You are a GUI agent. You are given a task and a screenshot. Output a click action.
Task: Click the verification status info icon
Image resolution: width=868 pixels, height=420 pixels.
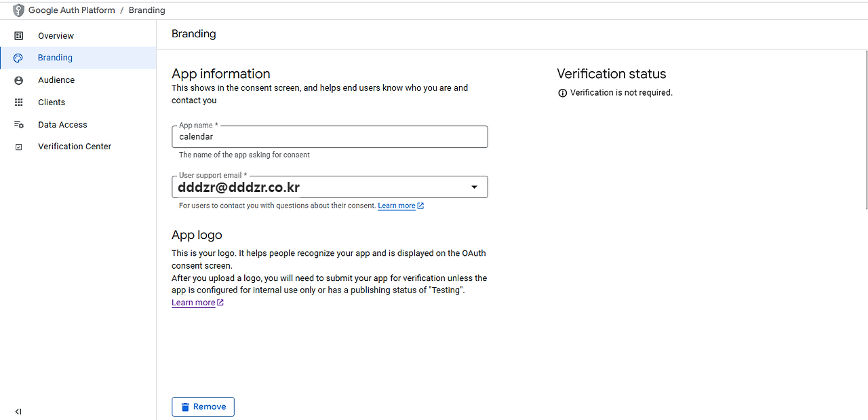point(562,93)
